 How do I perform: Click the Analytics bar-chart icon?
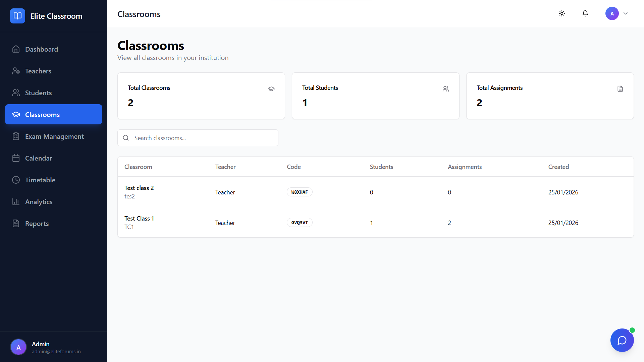(16, 202)
